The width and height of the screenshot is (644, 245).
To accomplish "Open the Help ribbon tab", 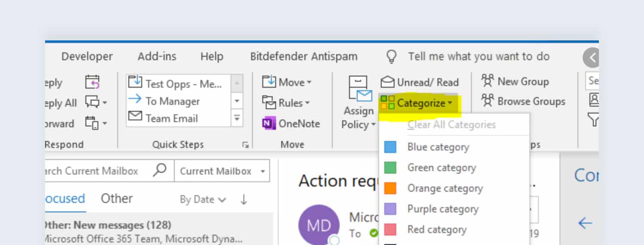I will [x=212, y=56].
